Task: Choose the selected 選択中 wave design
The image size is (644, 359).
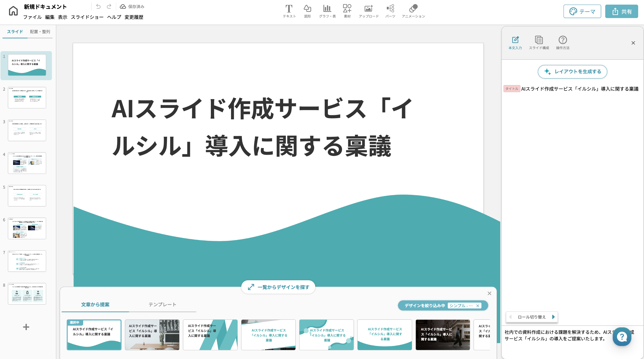Action: [x=94, y=335]
